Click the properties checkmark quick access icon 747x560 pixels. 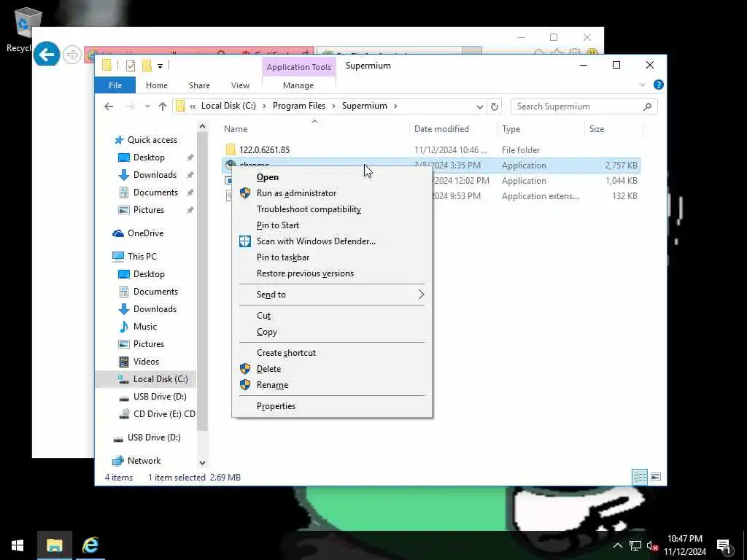[131, 66]
